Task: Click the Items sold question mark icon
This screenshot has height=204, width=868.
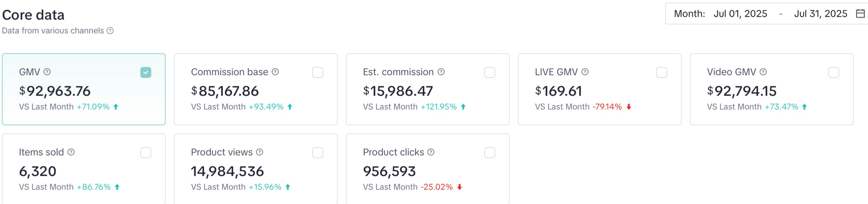Action: (71, 152)
